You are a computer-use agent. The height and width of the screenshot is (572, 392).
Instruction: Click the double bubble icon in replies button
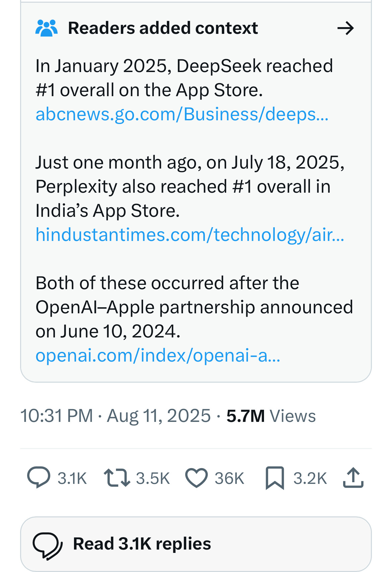[x=48, y=546]
